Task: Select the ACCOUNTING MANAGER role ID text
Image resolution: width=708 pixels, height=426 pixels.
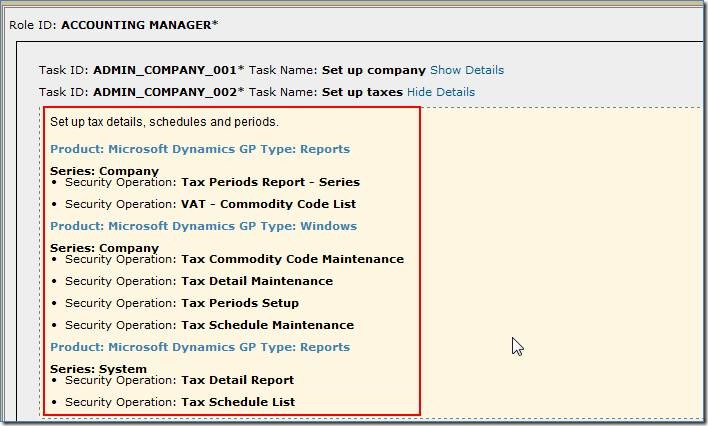Action: tap(139, 24)
